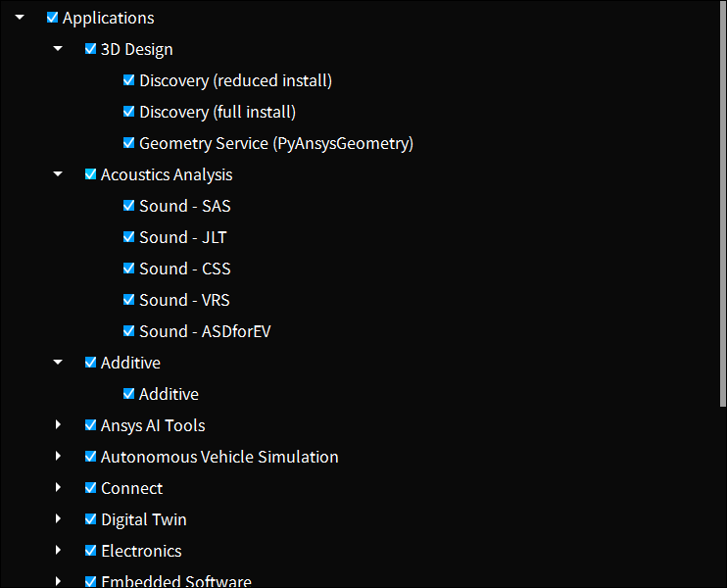Uncheck the Sound - SAS checkbox
This screenshot has height=588, width=727.
point(129,206)
